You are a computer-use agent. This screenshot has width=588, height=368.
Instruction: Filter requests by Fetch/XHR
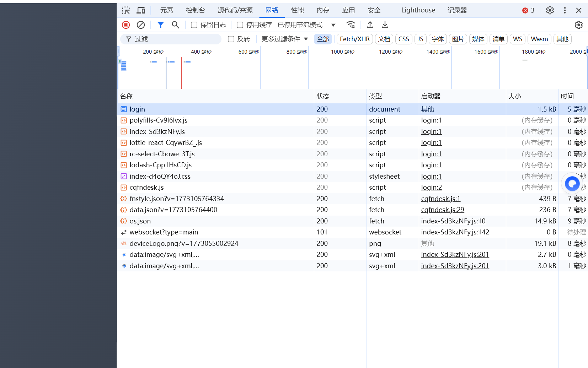pyautogui.click(x=354, y=39)
